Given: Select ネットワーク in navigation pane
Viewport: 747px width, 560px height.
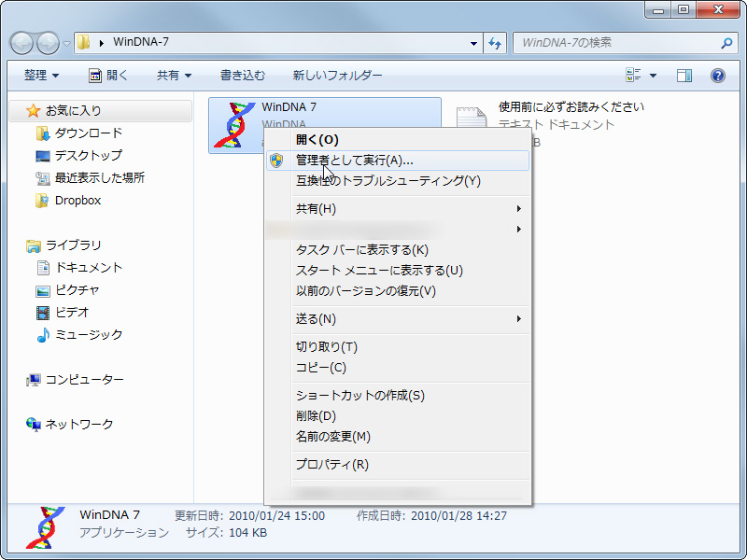Looking at the screenshot, I should coord(79,425).
